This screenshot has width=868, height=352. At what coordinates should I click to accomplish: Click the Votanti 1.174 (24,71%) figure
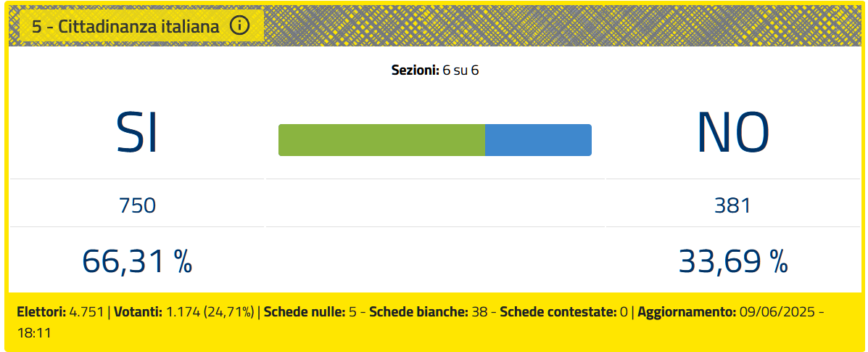pyautogui.click(x=210, y=312)
